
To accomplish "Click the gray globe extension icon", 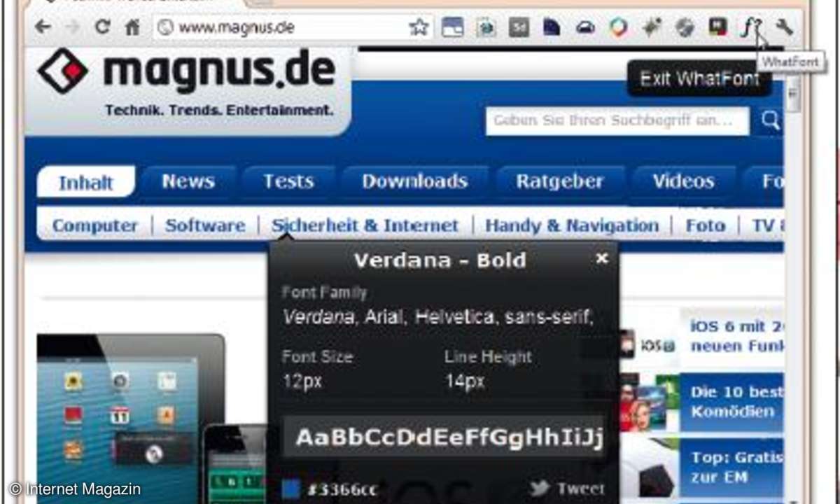I will (685, 27).
